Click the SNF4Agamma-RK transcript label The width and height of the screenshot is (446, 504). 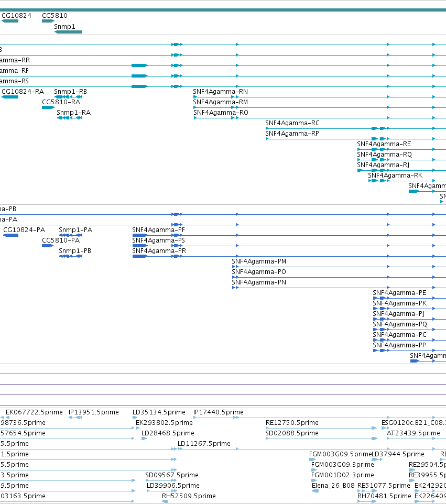click(395, 176)
